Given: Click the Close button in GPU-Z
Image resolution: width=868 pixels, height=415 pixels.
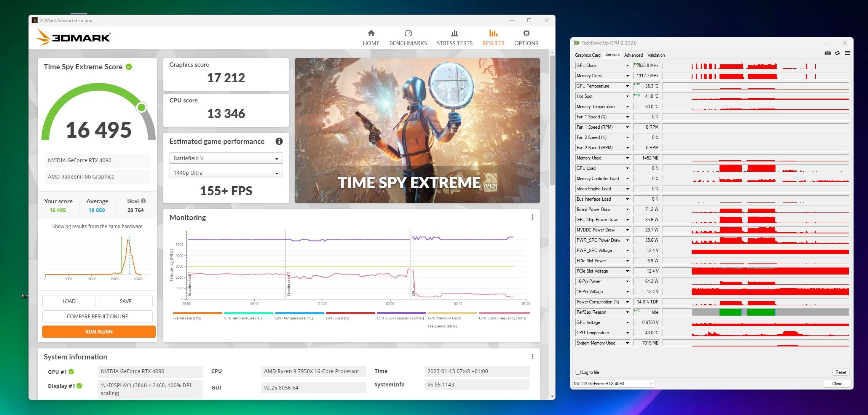Looking at the screenshot, I should click(x=837, y=384).
